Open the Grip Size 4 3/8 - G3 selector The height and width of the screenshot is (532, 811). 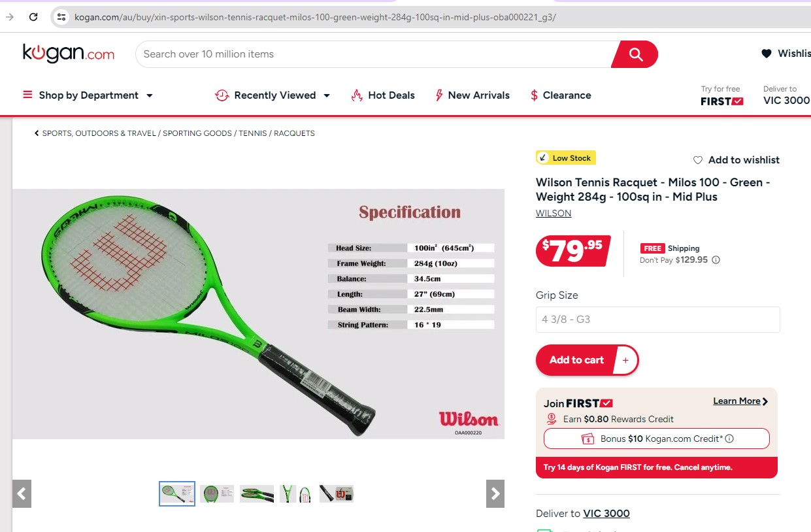(657, 320)
